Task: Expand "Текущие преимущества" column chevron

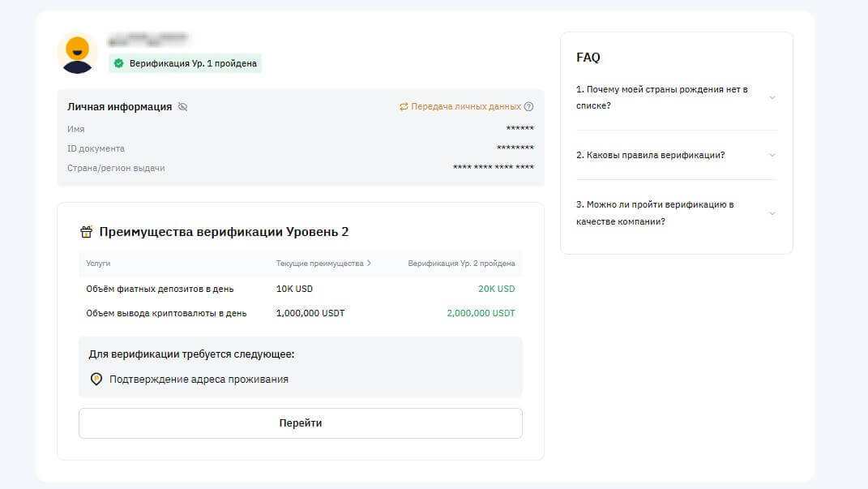Action: point(370,264)
